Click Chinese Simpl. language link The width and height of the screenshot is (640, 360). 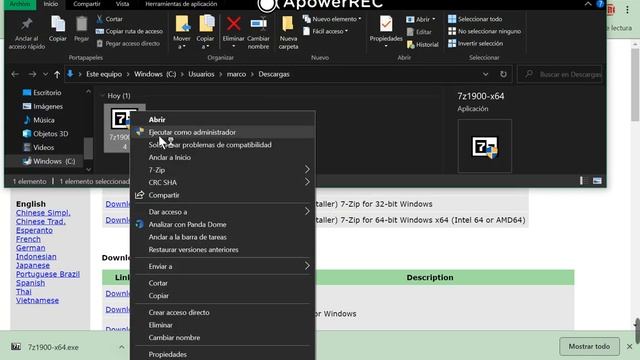43,213
